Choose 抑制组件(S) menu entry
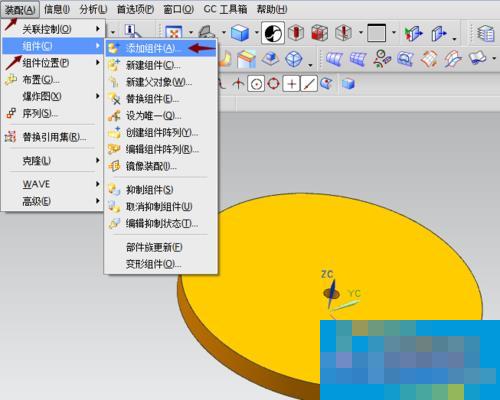The height and width of the screenshot is (400, 500). click(x=161, y=190)
